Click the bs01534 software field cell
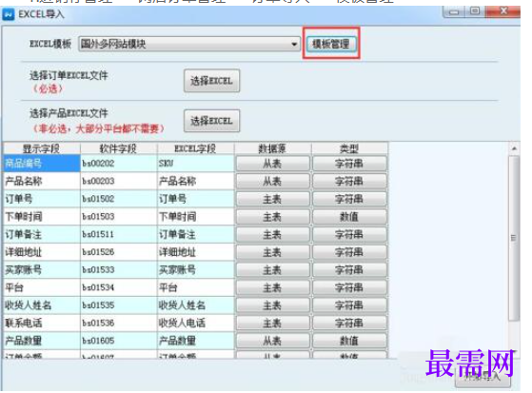Image resolution: width=532 pixels, height=393 pixels. pyautogui.click(x=119, y=287)
